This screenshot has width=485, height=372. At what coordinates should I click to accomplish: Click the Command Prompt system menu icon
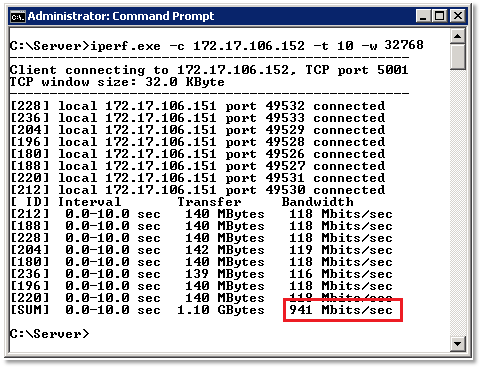[x=18, y=16]
